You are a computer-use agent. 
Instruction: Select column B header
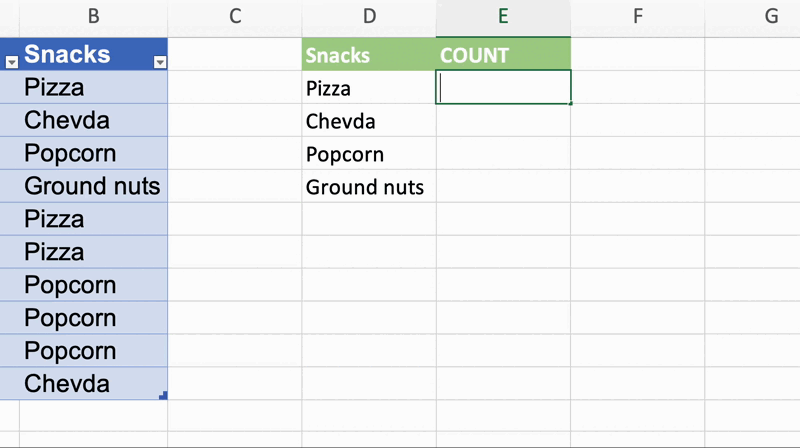[x=94, y=16]
